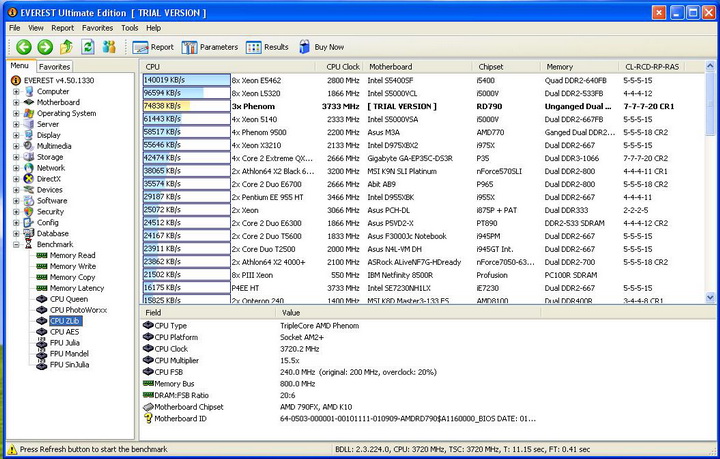
Task: Select the CPU Queen benchmark icon
Action: click(42, 299)
